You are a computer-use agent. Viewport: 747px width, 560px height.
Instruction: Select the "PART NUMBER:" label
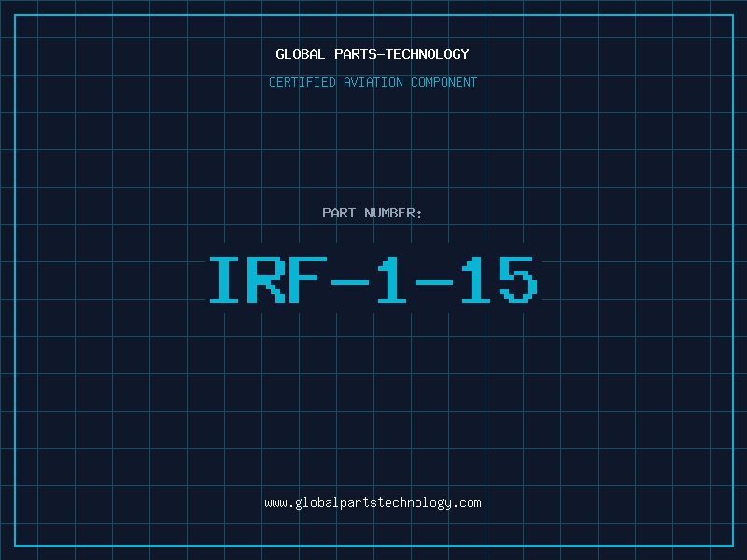point(373,213)
